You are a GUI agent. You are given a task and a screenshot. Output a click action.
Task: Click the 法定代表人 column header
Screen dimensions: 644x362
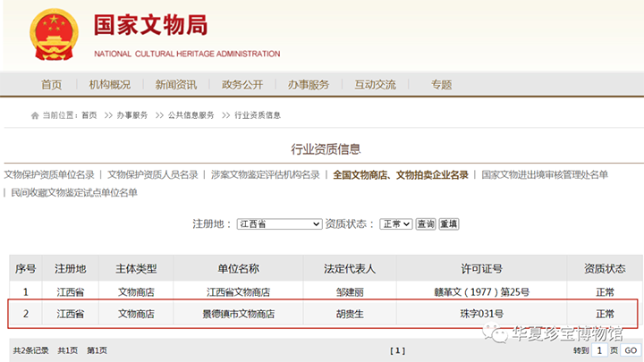(x=350, y=269)
